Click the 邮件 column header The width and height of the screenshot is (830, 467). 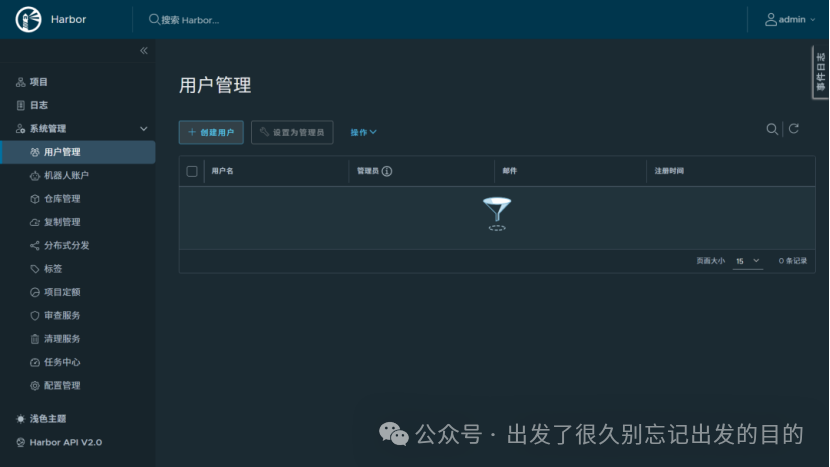coord(510,171)
